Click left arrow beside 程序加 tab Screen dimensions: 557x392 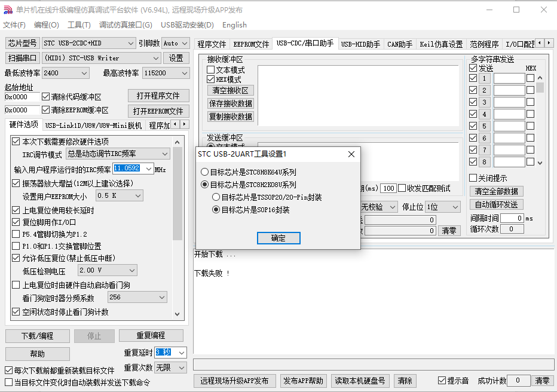click(175, 124)
